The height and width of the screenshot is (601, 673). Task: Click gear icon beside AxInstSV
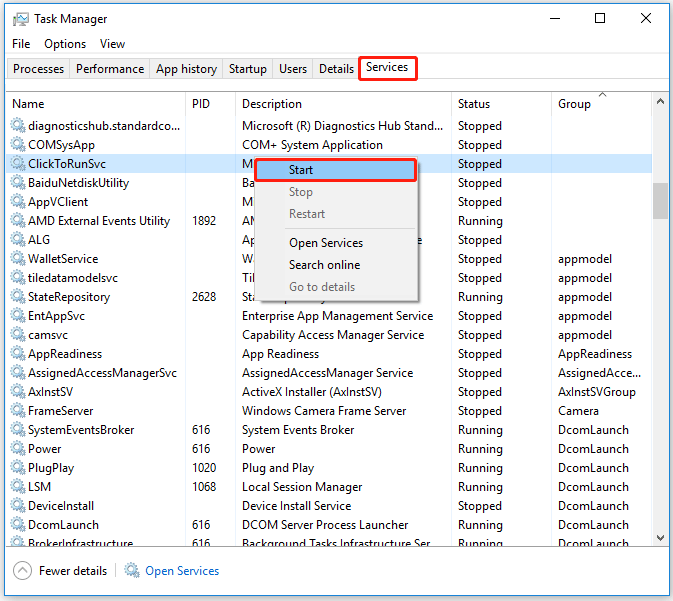point(18,391)
